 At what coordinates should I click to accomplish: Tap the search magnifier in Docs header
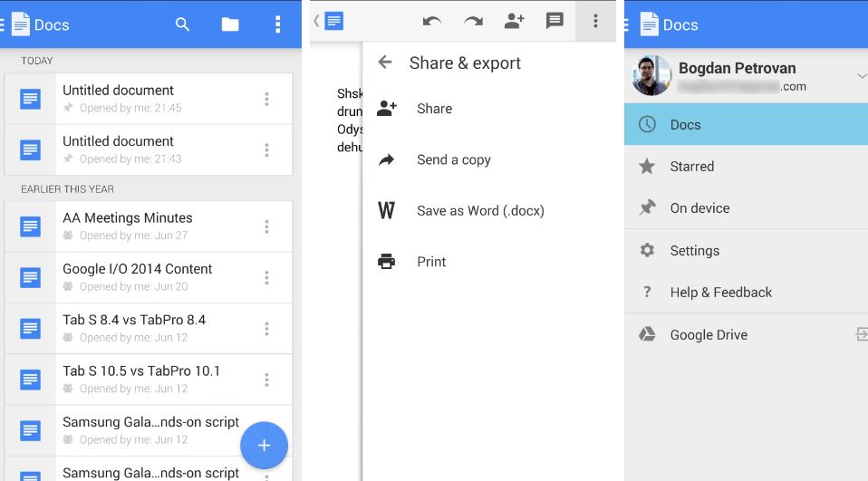point(182,24)
